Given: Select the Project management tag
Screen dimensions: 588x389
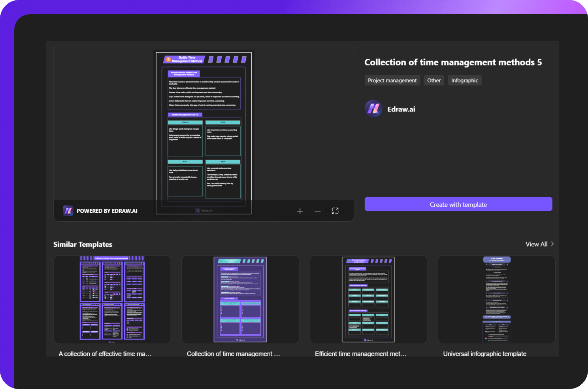Looking at the screenshot, I should point(392,80).
